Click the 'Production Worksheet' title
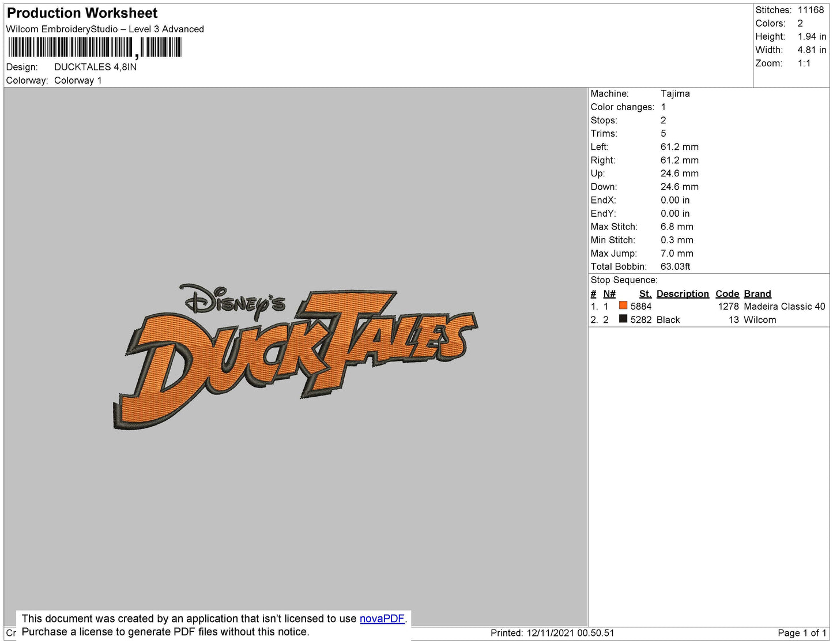Image resolution: width=833 pixels, height=644 pixels. pos(82,13)
